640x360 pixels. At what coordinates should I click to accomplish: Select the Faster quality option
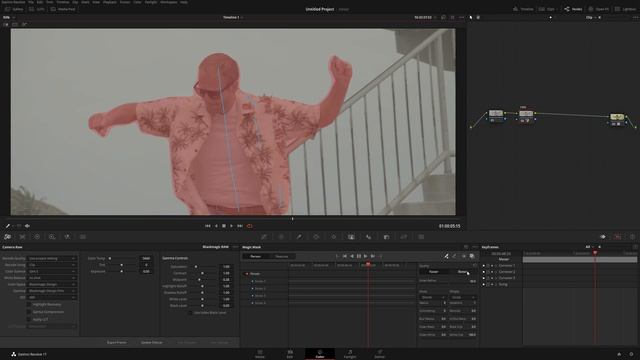click(434, 272)
